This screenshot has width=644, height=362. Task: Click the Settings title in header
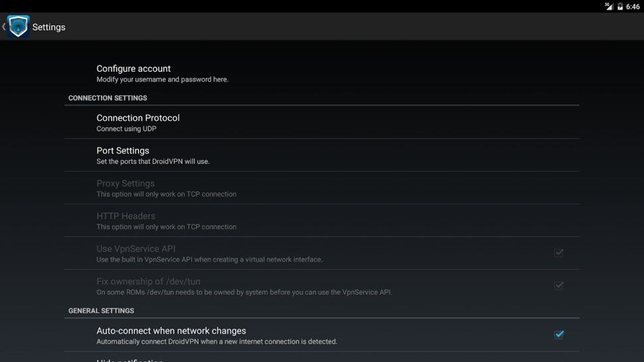pyautogui.click(x=49, y=27)
